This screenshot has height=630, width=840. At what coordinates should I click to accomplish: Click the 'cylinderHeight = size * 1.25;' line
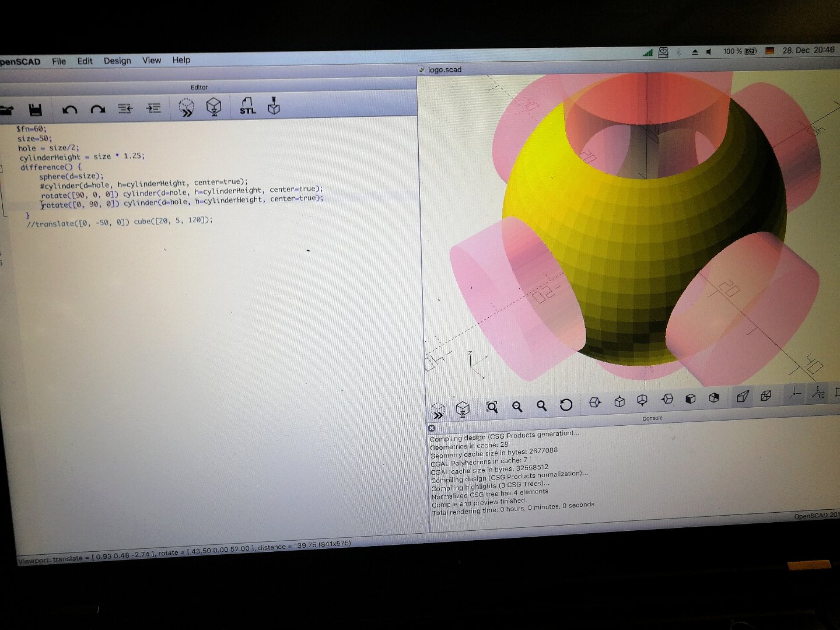point(82,157)
